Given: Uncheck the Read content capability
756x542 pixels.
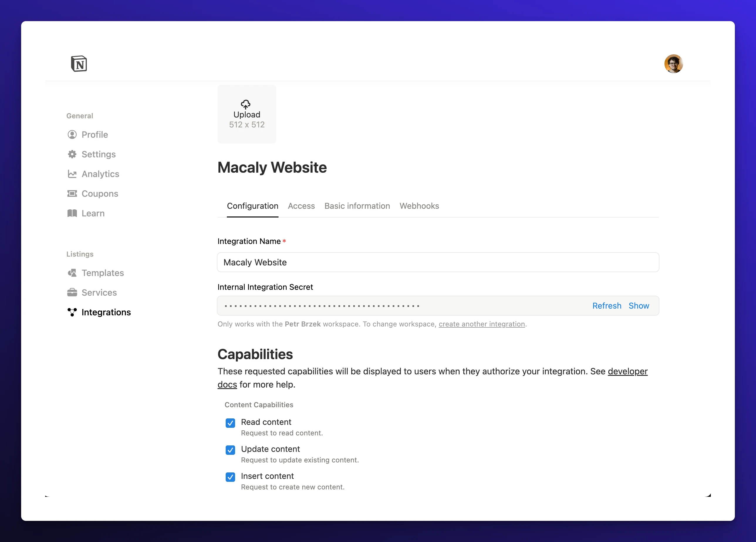Looking at the screenshot, I should (230, 423).
